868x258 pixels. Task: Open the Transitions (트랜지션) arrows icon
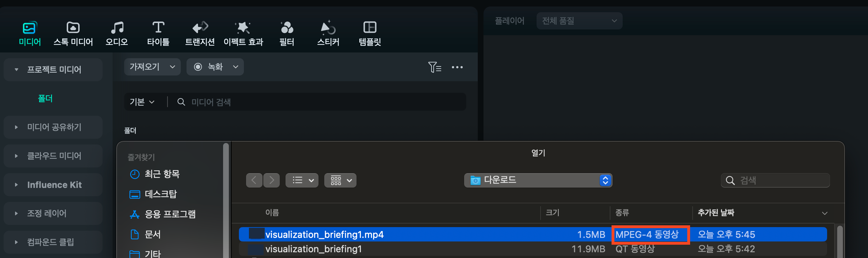(x=200, y=27)
